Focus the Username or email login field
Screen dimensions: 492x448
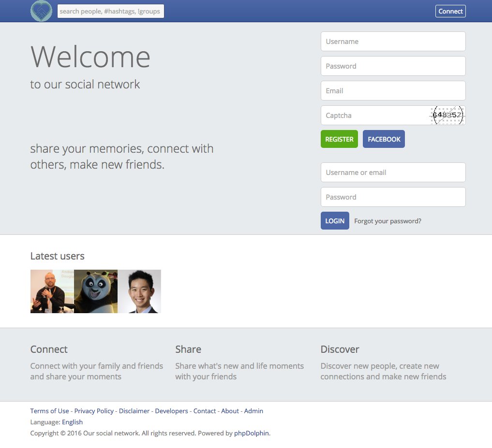pyautogui.click(x=393, y=173)
